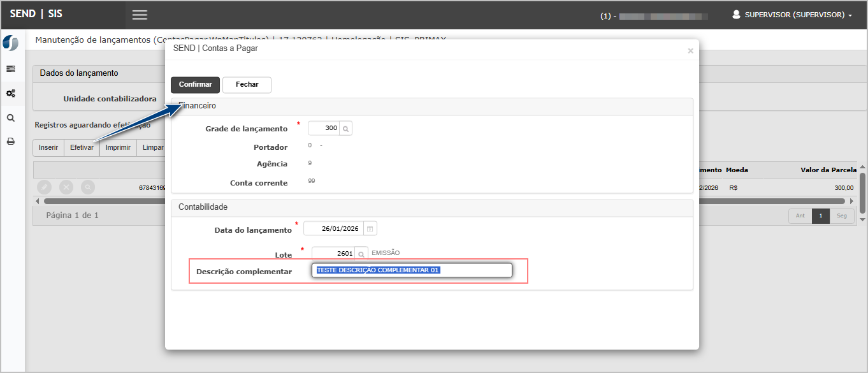Open calendar picker for Data do lançamento
The height and width of the screenshot is (373, 868).
coord(370,229)
